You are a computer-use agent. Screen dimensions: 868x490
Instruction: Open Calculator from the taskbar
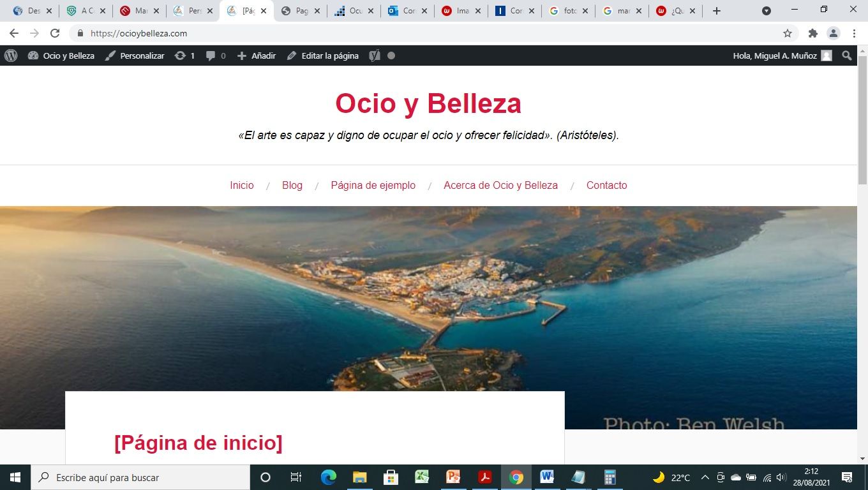610,477
